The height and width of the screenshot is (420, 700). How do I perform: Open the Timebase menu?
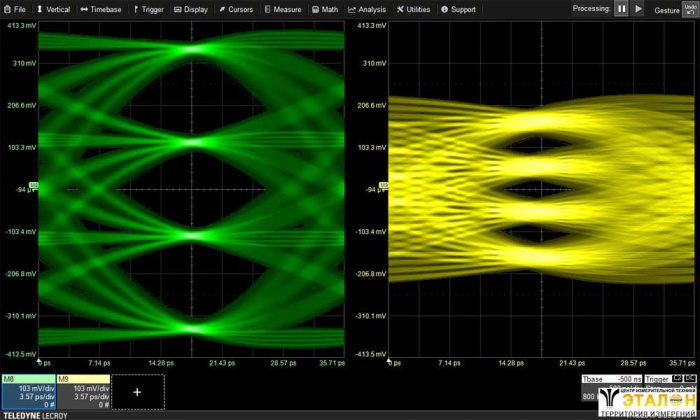(101, 9)
